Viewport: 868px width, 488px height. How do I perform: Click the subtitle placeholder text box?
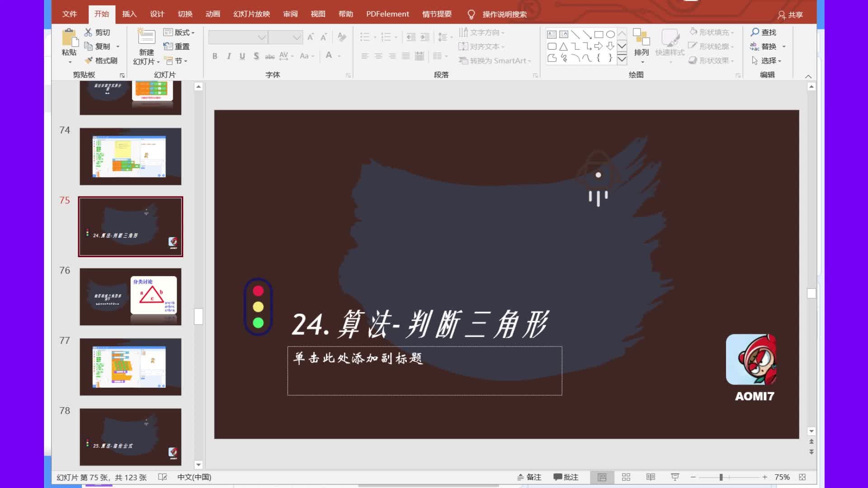tap(425, 371)
